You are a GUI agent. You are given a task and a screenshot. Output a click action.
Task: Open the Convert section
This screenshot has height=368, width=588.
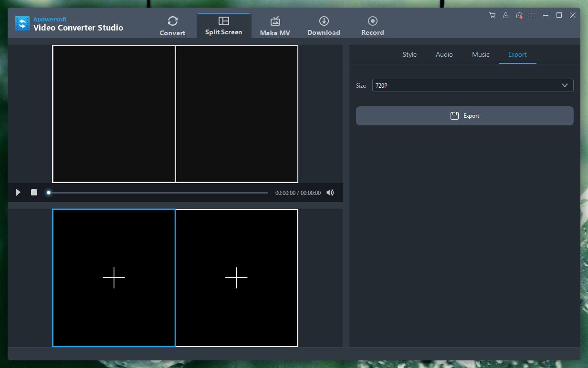[x=172, y=26]
